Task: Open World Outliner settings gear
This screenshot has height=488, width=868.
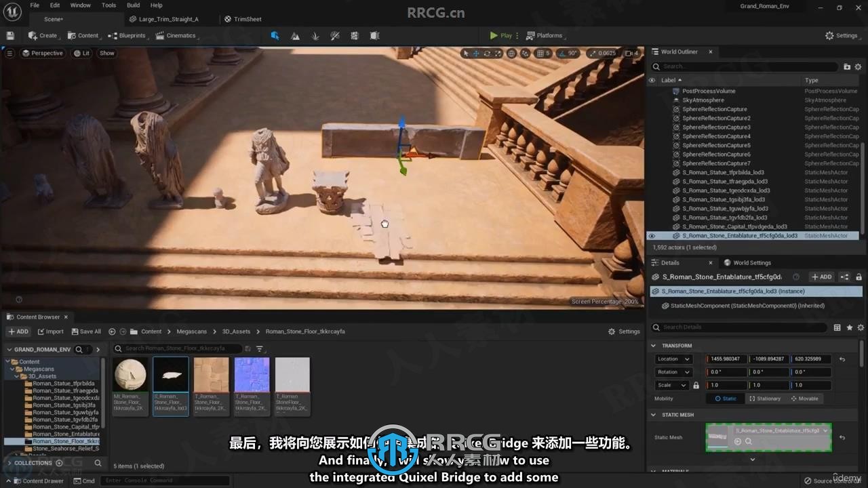Action: coord(858,66)
